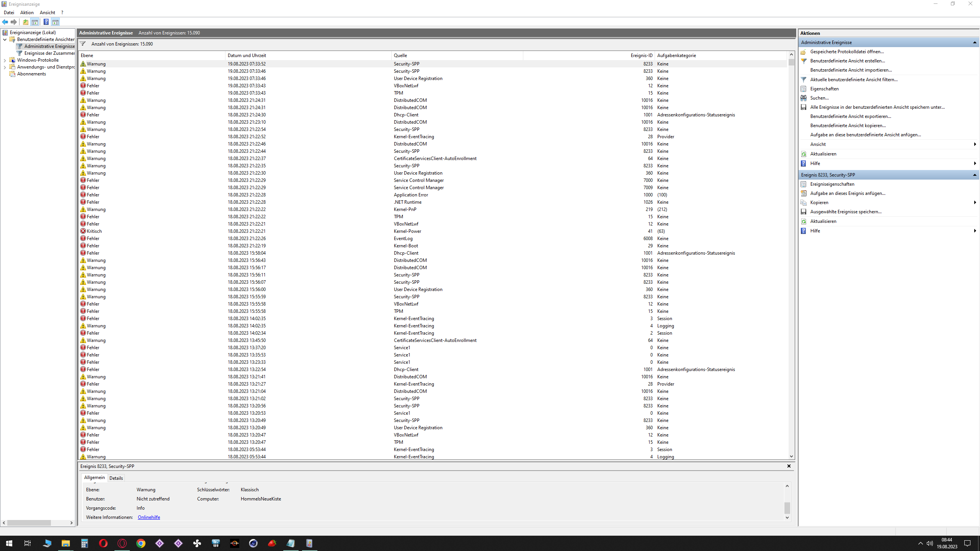Click the left pane horizontal scrollbar thumb
Viewport: 980px width, 551px height.
point(29,523)
